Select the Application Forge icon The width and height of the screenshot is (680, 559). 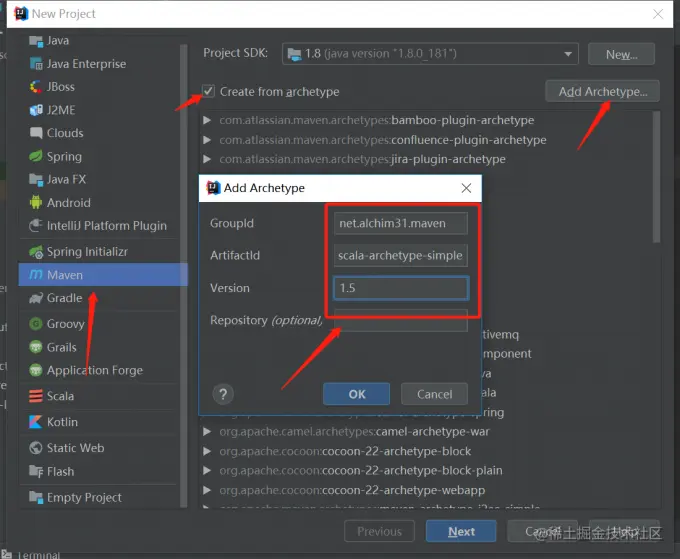click(36, 370)
